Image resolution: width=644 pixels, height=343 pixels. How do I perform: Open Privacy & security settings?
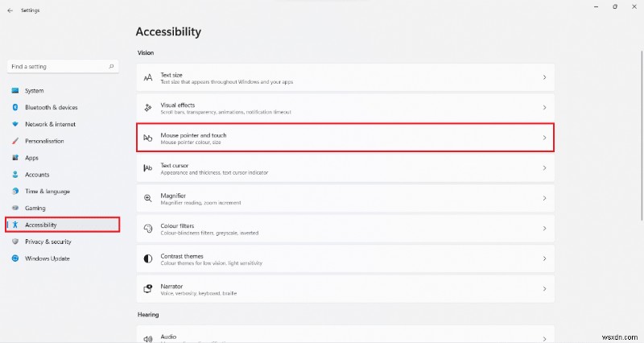(x=47, y=242)
